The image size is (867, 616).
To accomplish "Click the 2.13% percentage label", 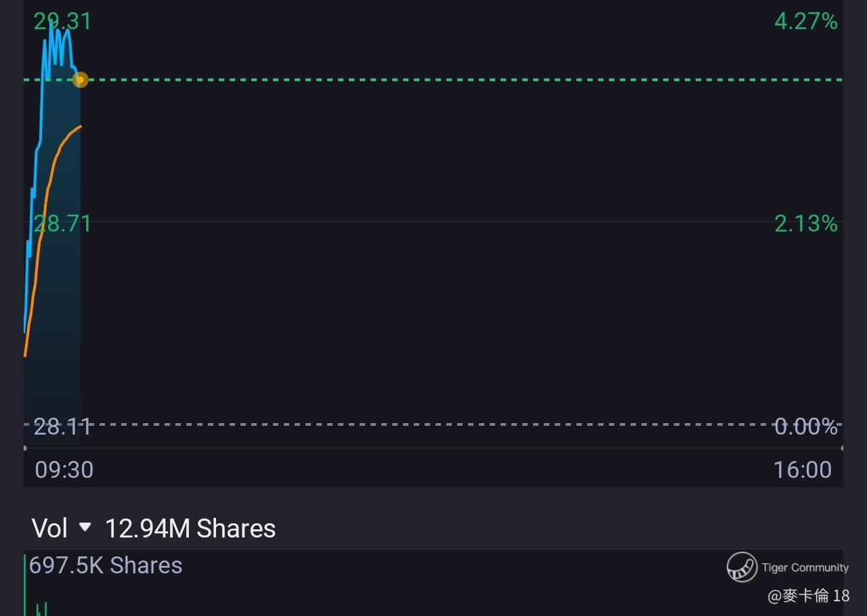I will [806, 223].
